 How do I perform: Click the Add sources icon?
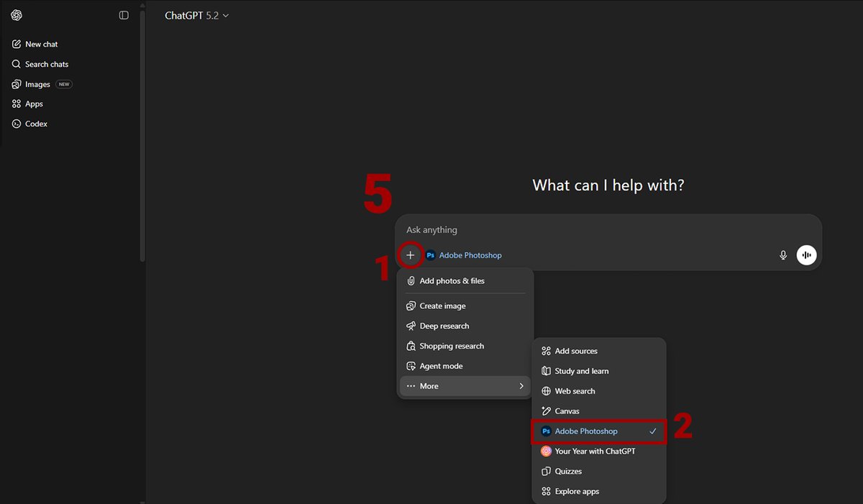(x=546, y=352)
